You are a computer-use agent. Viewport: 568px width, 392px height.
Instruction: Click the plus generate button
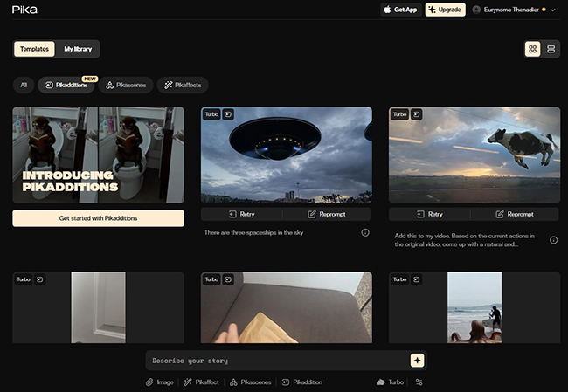click(417, 361)
